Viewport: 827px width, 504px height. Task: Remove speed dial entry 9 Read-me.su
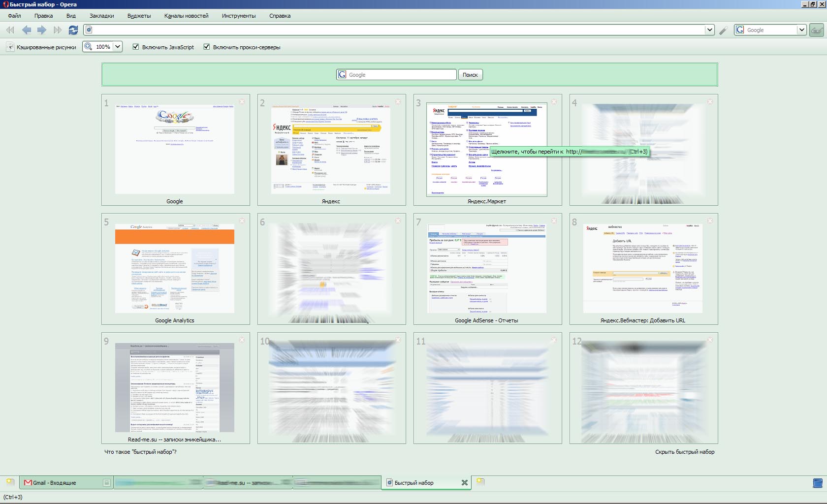pyautogui.click(x=242, y=340)
